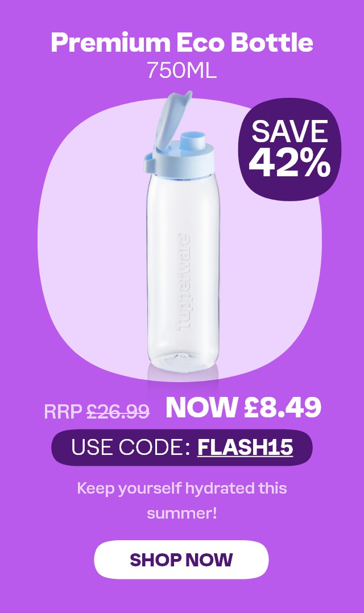Click the SHOP NOW button

click(181, 560)
